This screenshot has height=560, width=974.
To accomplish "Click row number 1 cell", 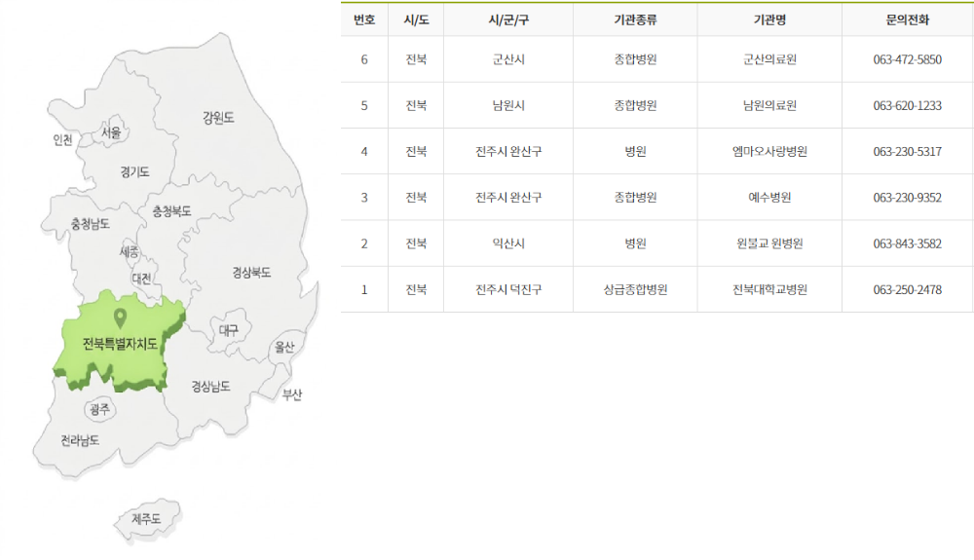I will click(364, 289).
